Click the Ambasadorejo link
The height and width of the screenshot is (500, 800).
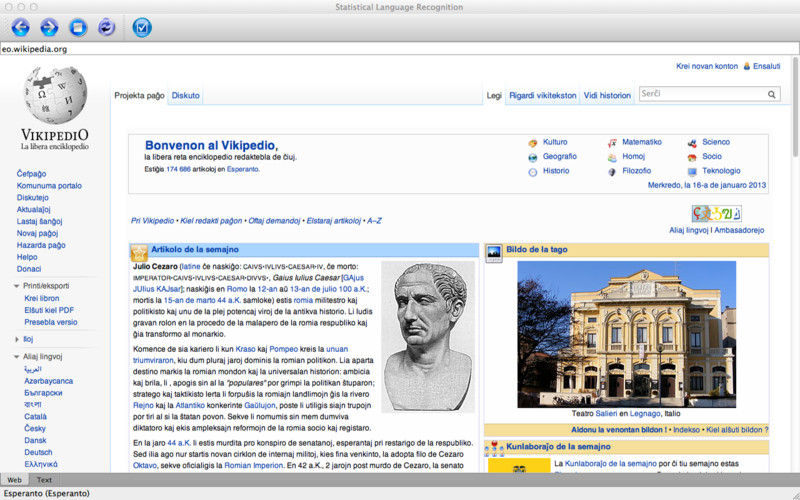739,230
